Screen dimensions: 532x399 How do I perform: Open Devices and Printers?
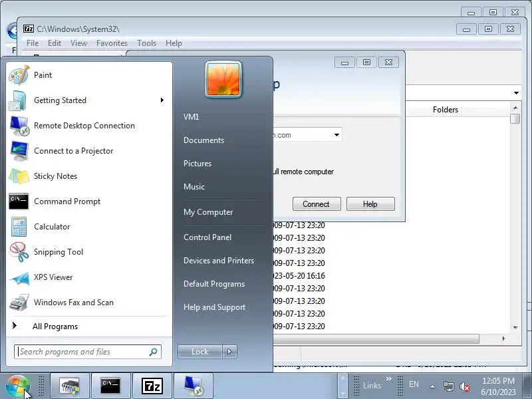coord(219,261)
